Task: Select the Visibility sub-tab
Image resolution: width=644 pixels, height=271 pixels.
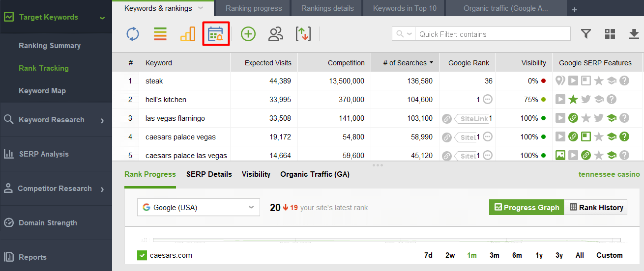Action: 256,174
